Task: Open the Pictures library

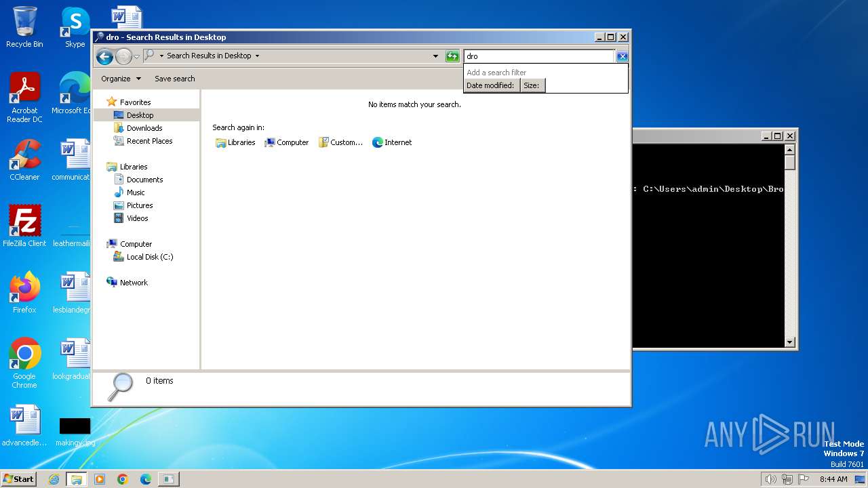Action: (x=140, y=205)
